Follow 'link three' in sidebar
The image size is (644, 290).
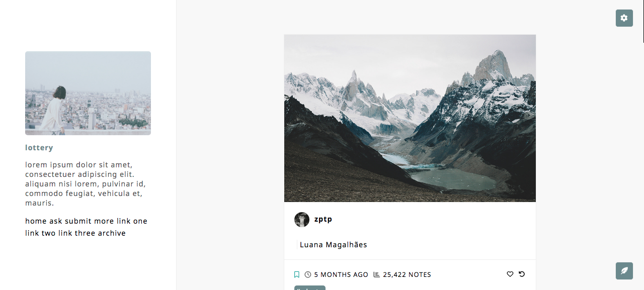(76, 233)
